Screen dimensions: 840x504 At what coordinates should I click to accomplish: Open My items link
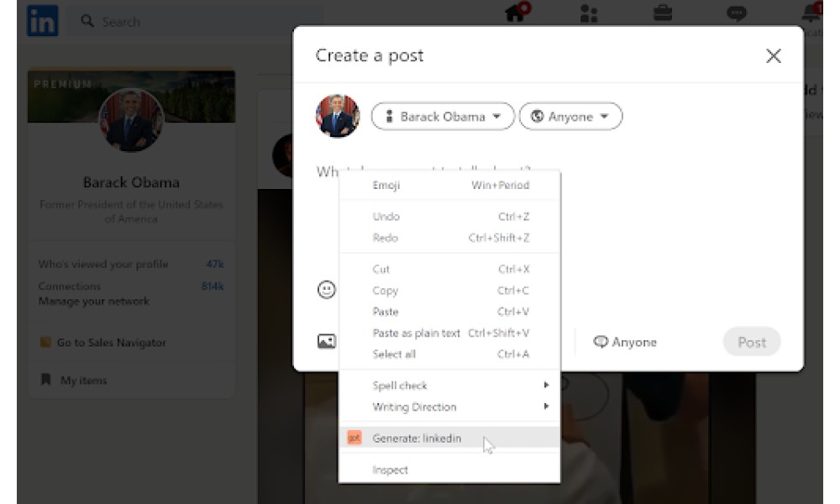(83, 381)
